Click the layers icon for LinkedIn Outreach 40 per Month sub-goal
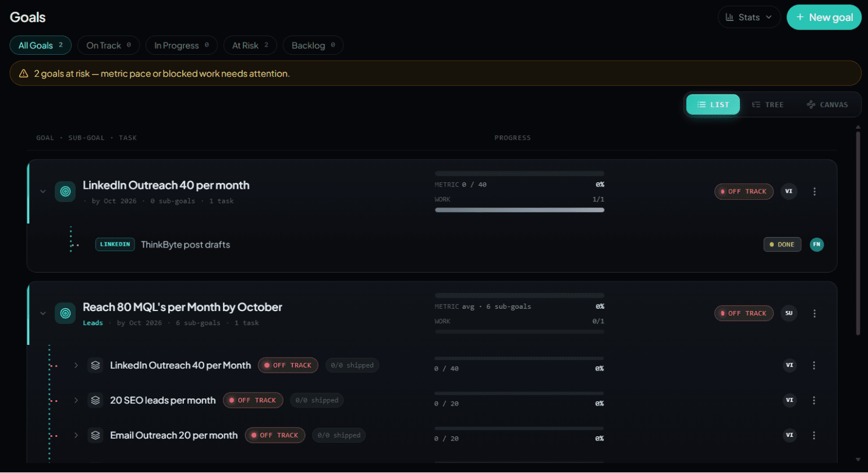This screenshot has width=868, height=473. click(x=95, y=365)
